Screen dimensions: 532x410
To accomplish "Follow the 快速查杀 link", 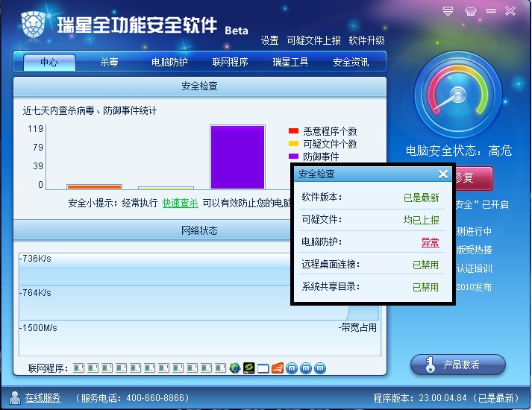I will [x=180, y=203].
